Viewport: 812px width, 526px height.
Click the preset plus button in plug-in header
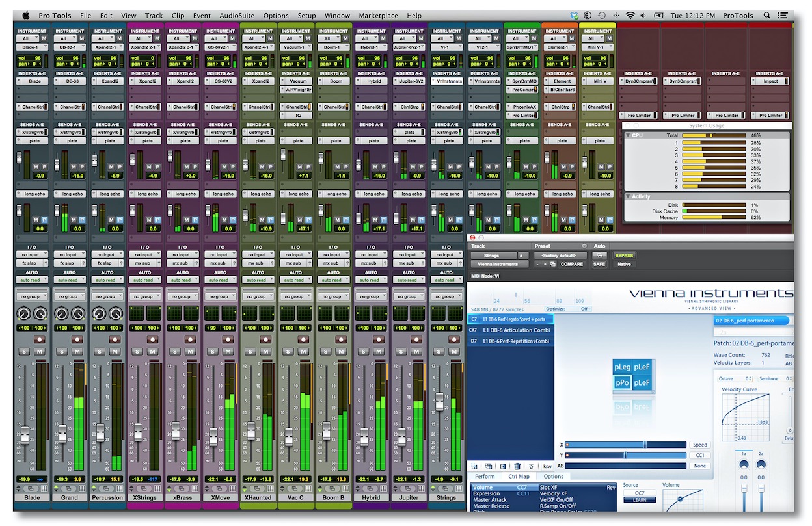click(x=545, y=264)
